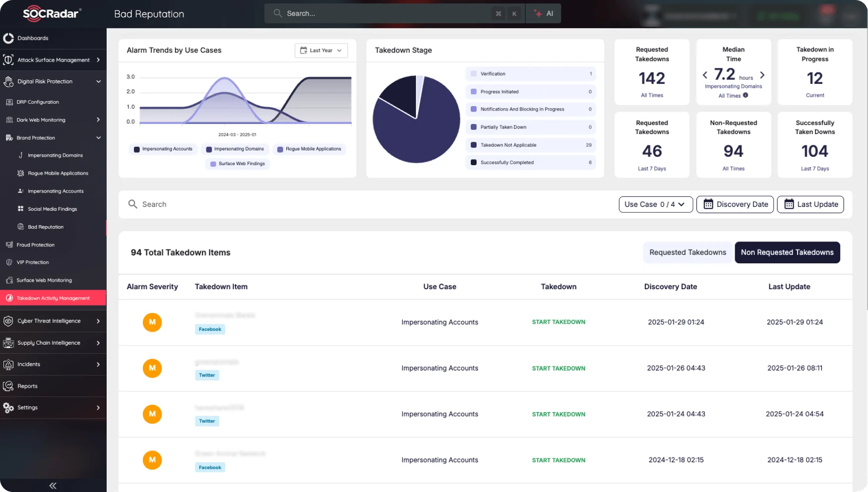Open the Discovery Date filter button

click(735, 204)
